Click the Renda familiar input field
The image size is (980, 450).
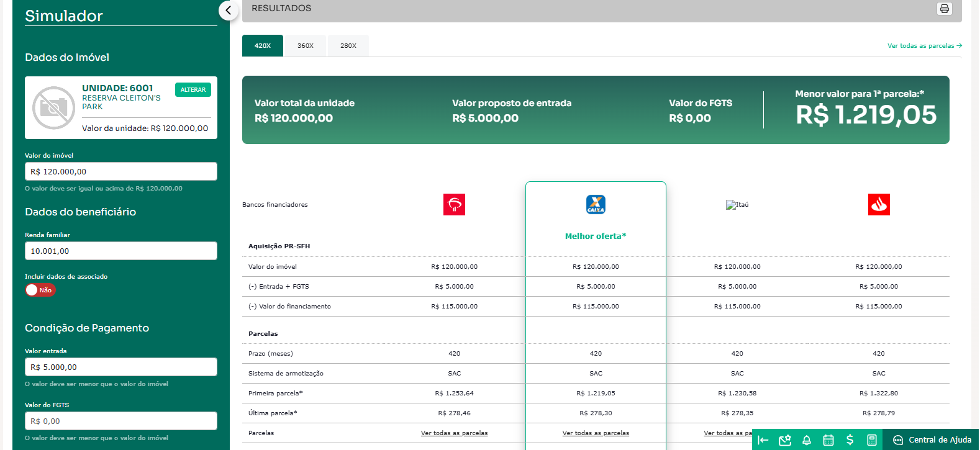tap(121, 251)
